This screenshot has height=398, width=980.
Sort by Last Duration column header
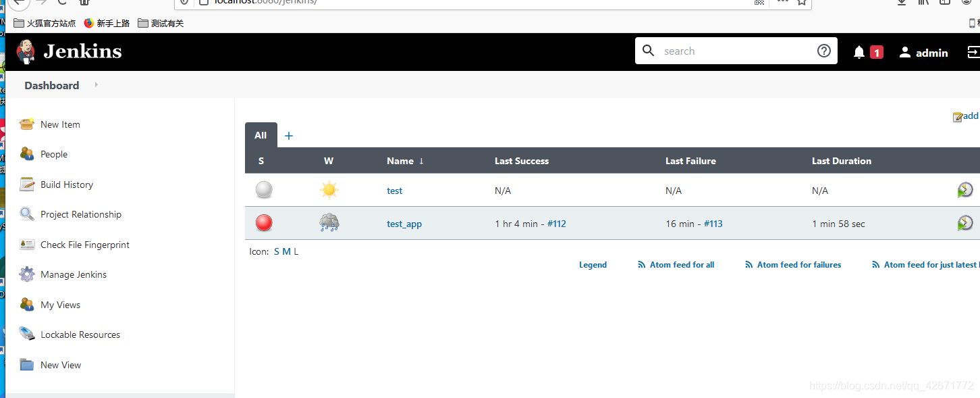click(x=842, y=161)
